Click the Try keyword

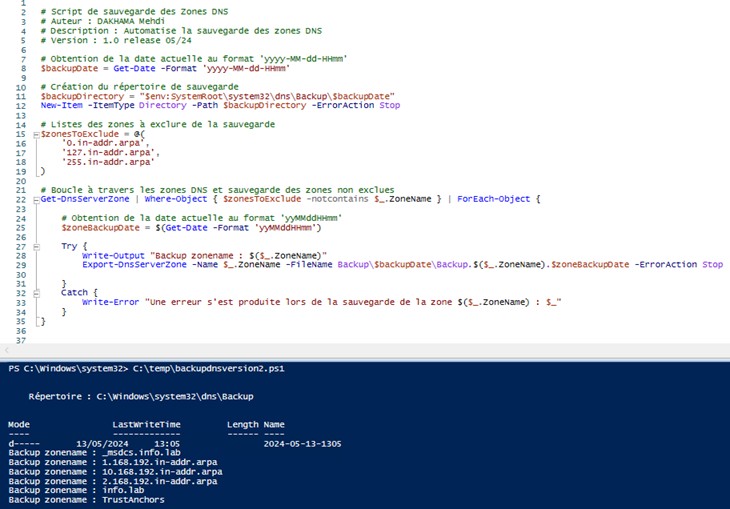pyautogui.click(x=69, y=246)
